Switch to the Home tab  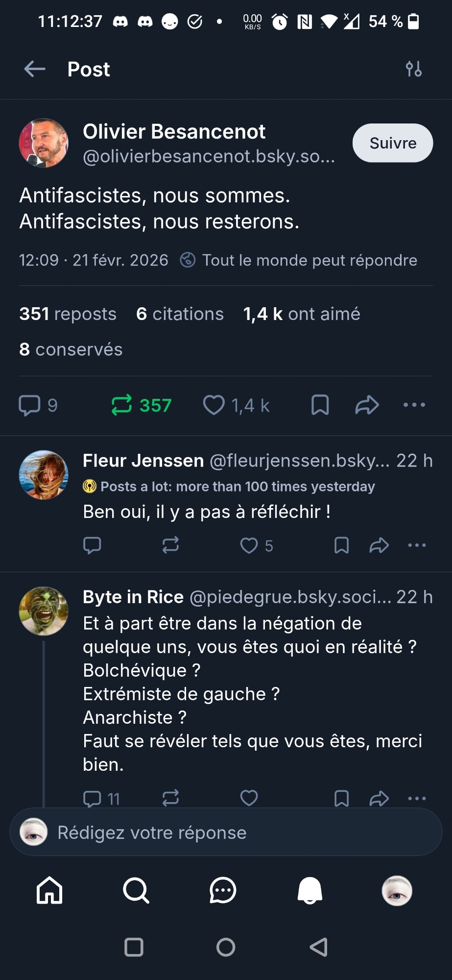49,890
